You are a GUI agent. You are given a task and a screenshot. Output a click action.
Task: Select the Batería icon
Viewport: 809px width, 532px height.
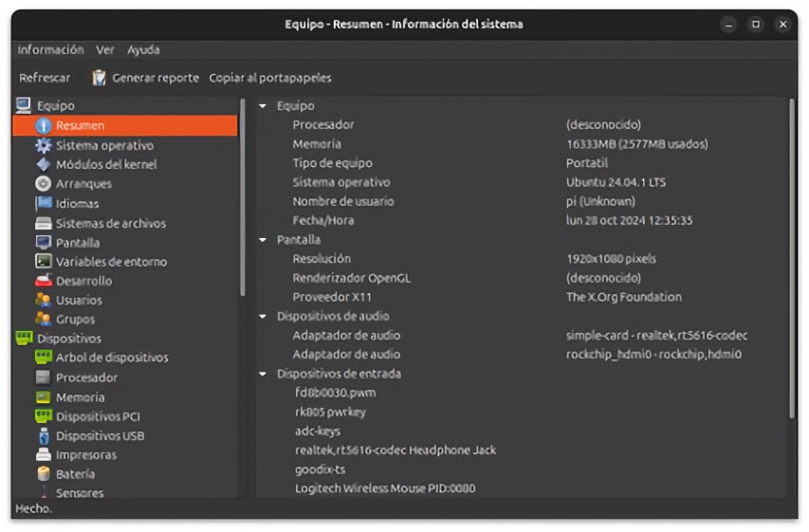point(44,474)
